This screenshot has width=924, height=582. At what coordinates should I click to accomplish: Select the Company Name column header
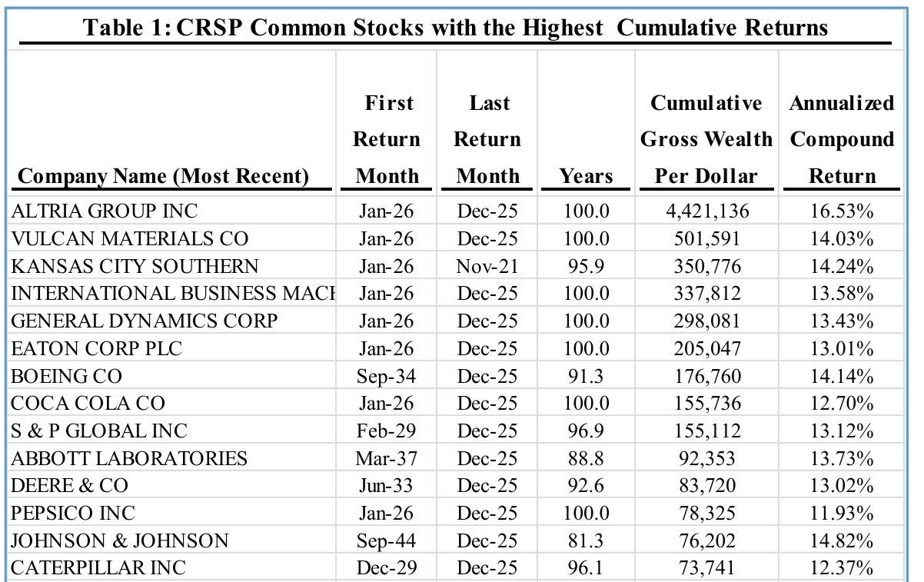click(x=163, y=177)
